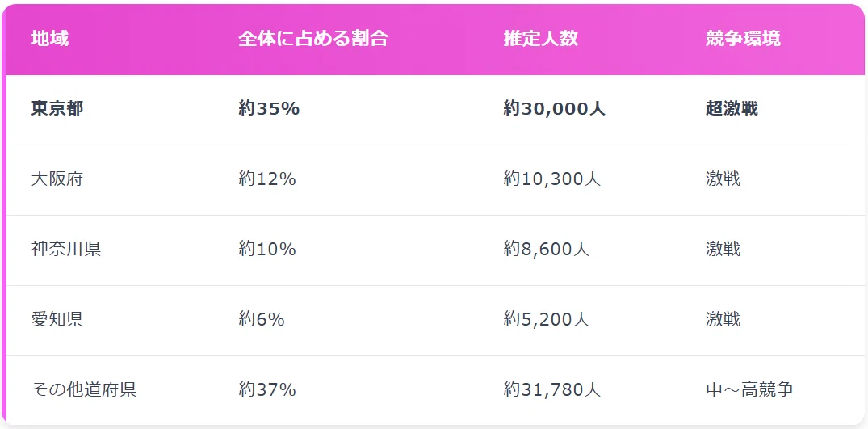Click the 約6% percentage cell
The height and width of the screenshot is (429, 868).
pos(262,320)
